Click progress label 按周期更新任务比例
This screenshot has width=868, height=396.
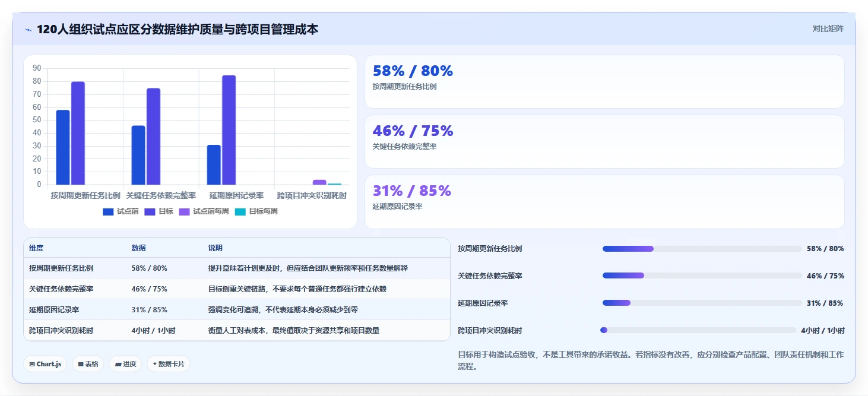point(490,249)
